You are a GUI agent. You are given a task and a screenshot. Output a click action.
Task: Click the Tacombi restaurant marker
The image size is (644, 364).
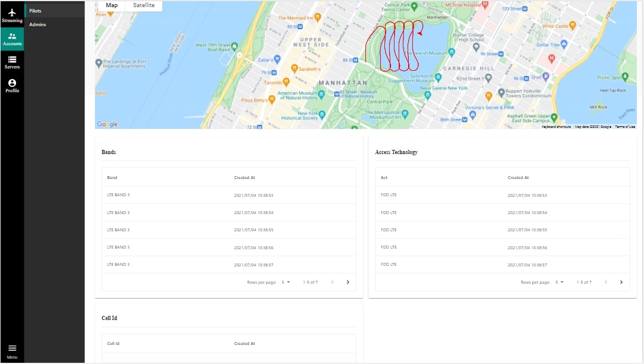(286, 82)
